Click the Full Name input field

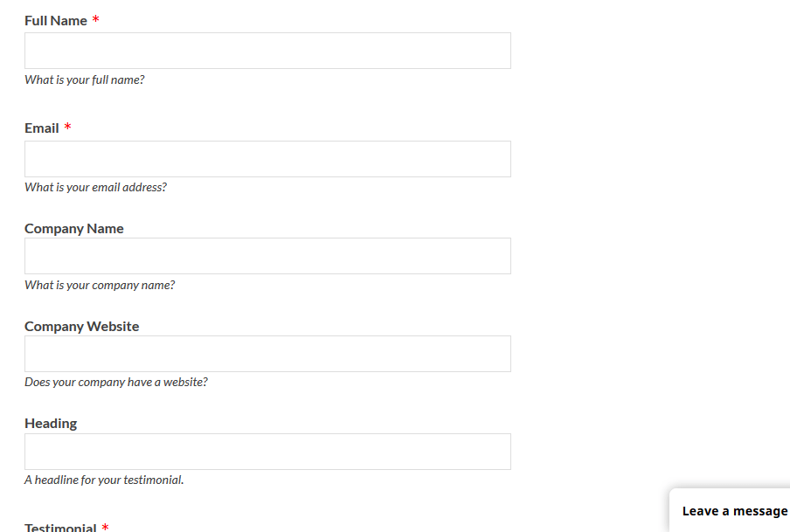pos(267,51)
